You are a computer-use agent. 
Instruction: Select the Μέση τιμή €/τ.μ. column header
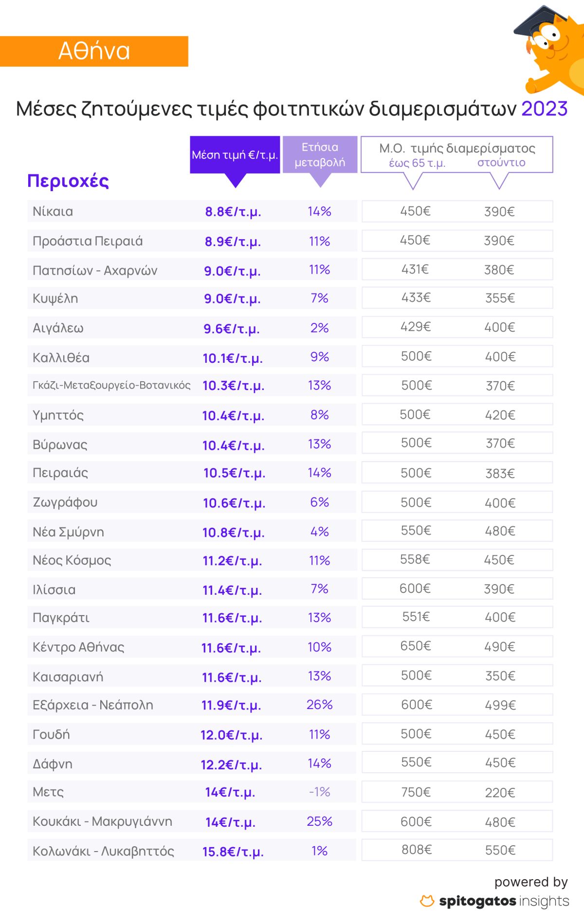tap(235, 155)
